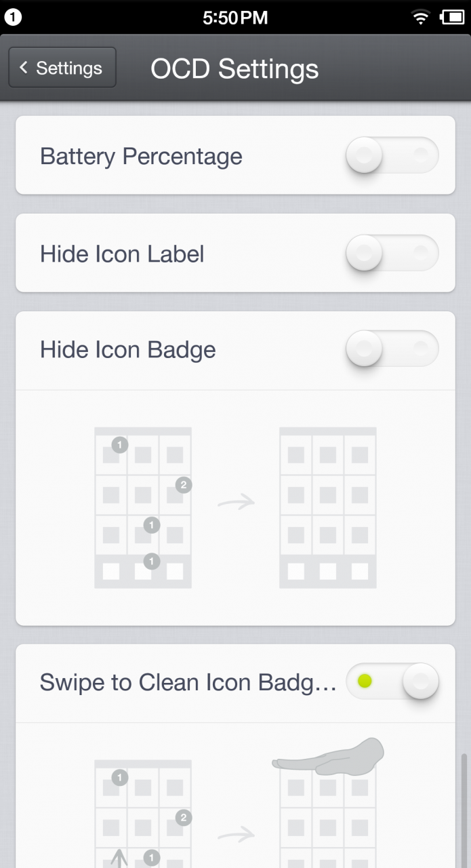Screen dimensions: 471x868
Task: Click the vertical scrollbar indicator
Action: (x=464, y=807)
